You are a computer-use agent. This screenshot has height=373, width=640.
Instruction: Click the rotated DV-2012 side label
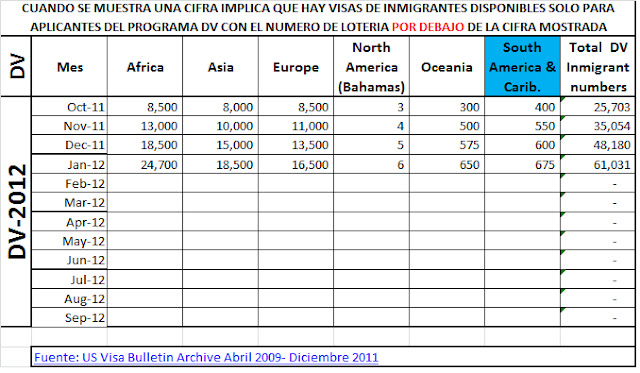coord(17,211)
